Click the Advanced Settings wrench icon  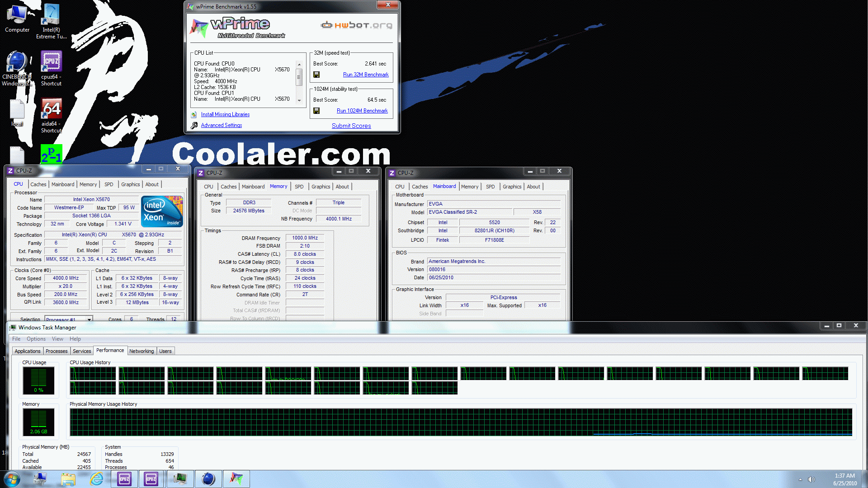click(194, 126)
